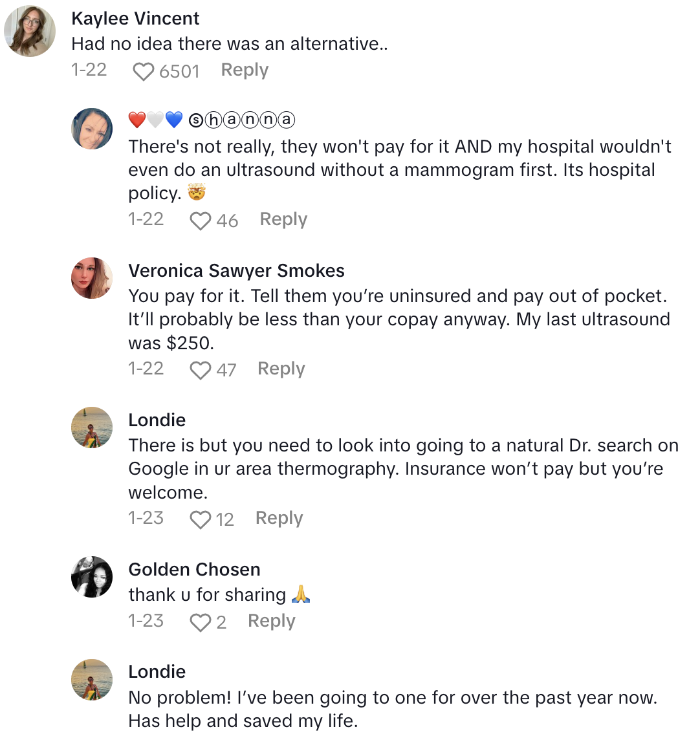Viewport: 700px width, 736px height.
Task: View Shanna's profile avatar
Action: click(92, 129)
